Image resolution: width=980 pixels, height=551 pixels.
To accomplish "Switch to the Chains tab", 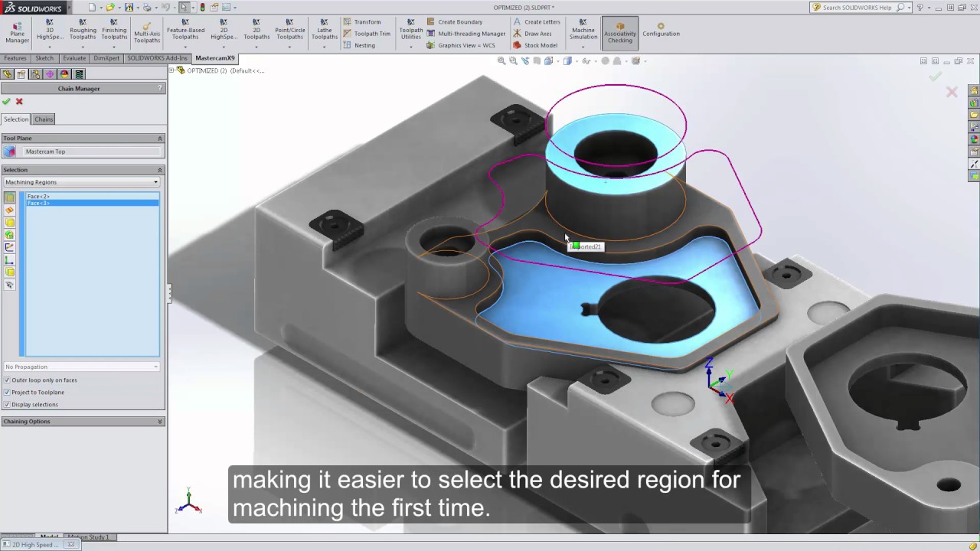I will pos(44,119).
